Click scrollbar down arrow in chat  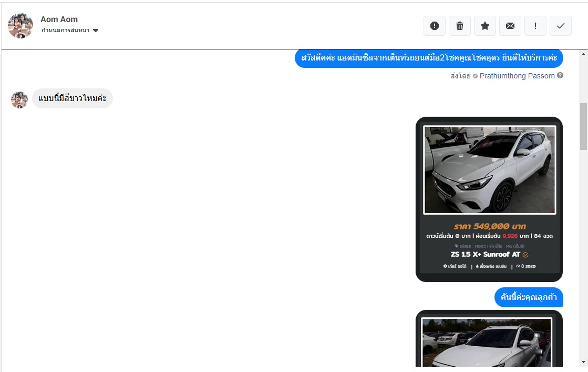click(x=583, y=362)
